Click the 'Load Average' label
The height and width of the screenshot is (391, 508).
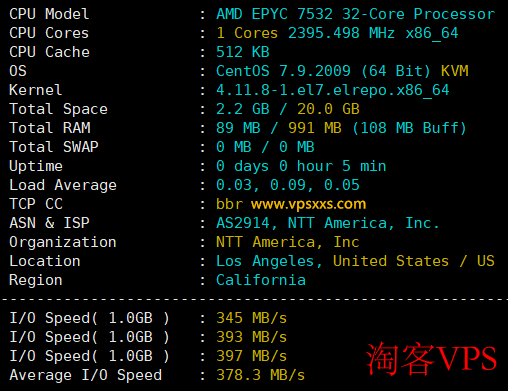[x=63, y=185]
